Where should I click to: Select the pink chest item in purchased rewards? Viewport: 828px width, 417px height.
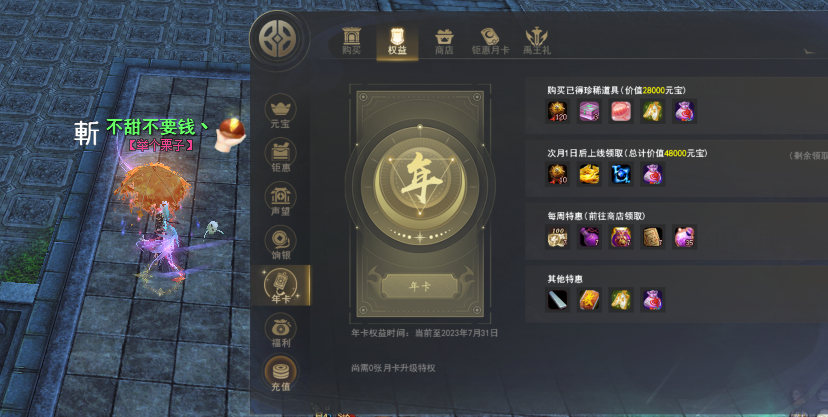589,111
